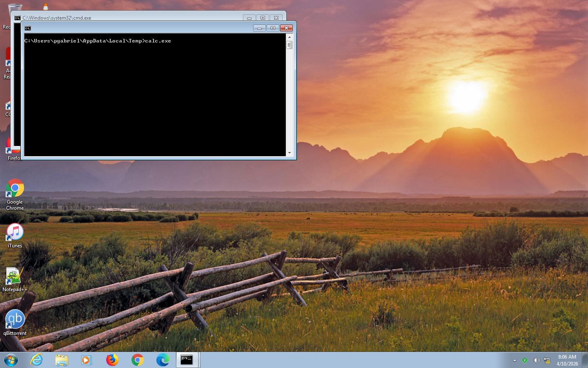588x368 pixels.
Task: Click the green F diamond tray icon
Action: [525, 360]
